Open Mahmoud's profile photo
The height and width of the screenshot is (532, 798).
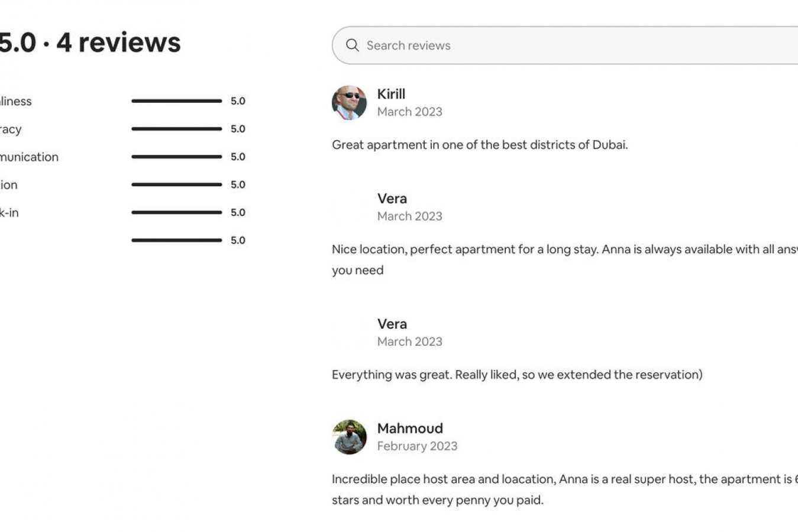click(x=349, y=437)
